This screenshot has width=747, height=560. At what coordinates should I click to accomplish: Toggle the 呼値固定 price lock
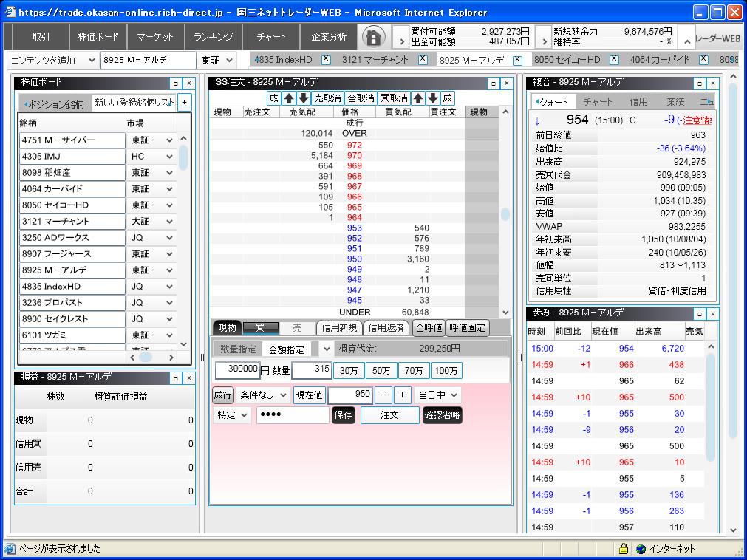click(468, 328)
